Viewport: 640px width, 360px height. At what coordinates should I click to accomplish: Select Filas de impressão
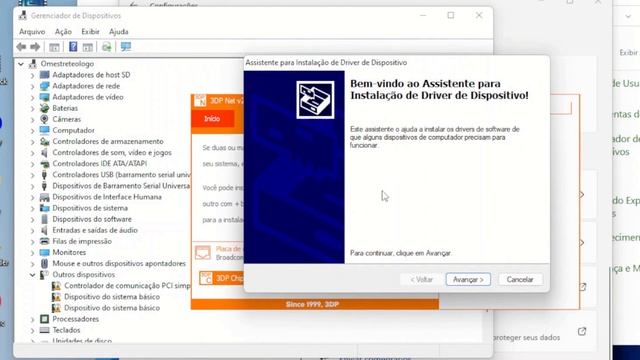tap(82, 241)
